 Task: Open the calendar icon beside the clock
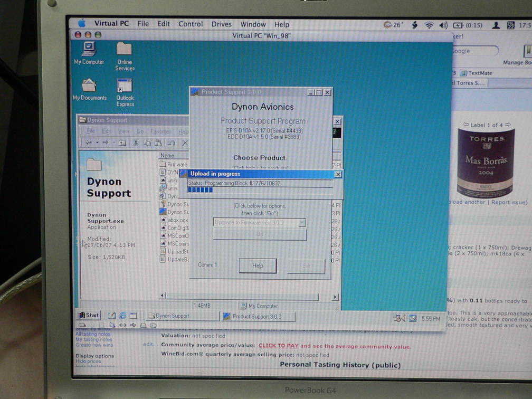click(511, 25)
